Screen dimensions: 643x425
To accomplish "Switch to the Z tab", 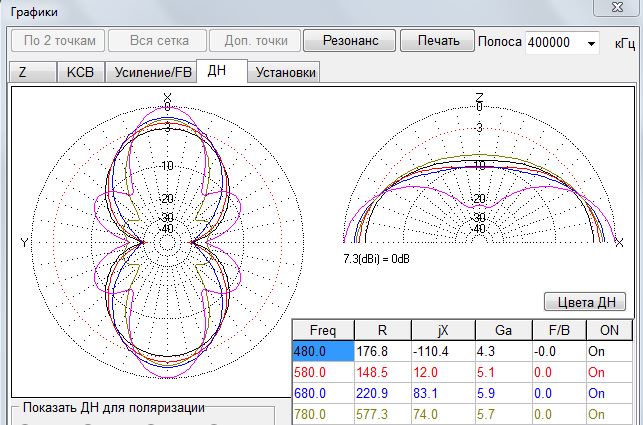I will pos(23,72).
